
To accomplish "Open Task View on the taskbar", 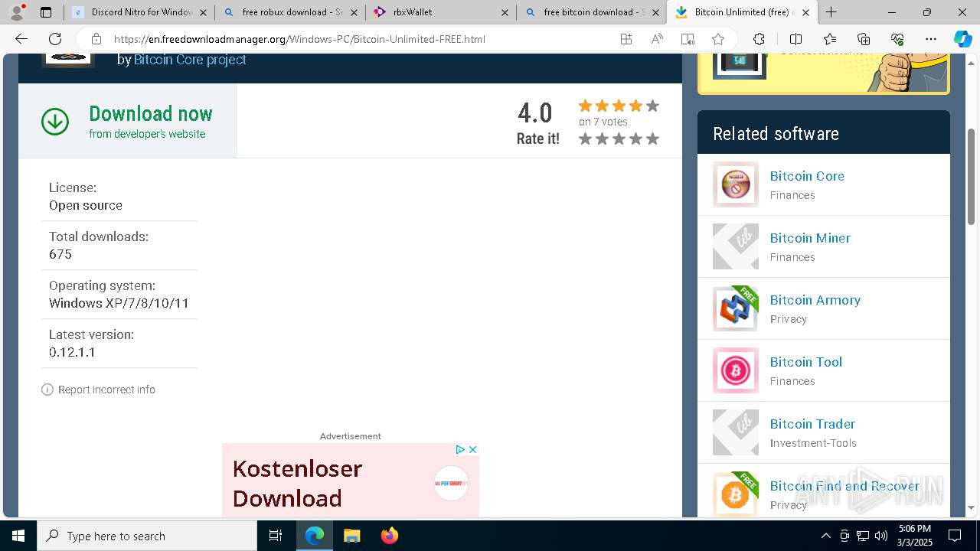I will [276, 536].
